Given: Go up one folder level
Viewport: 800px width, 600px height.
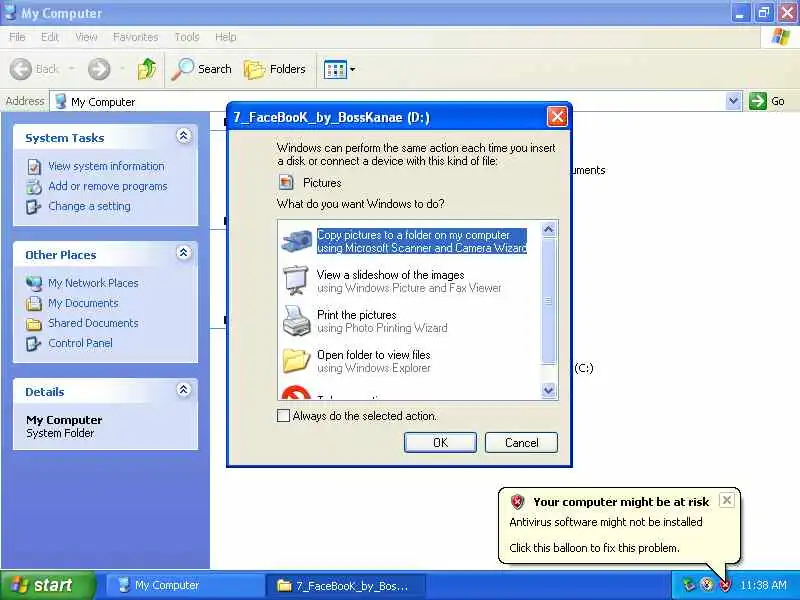Looking at the screenshot, I should (147, 69).
